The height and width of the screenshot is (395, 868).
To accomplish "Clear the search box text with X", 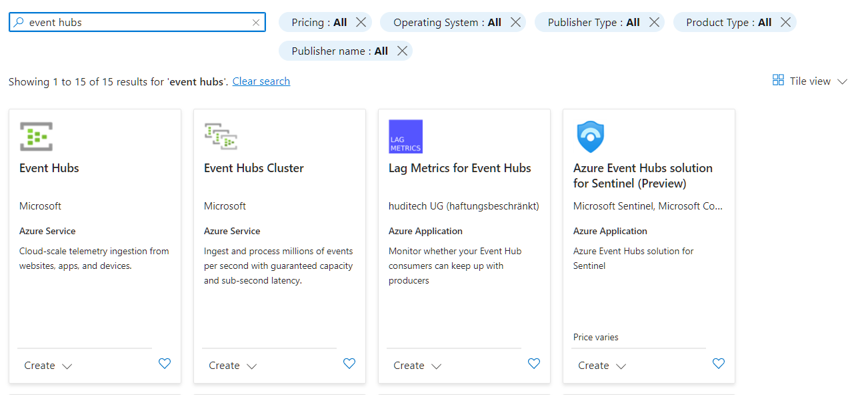I will (256, 23).
